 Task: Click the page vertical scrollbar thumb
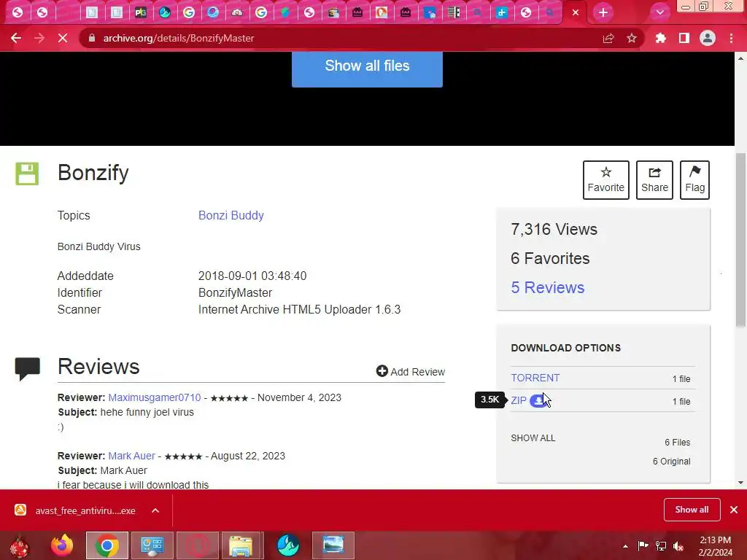click(x=740, y=240)
